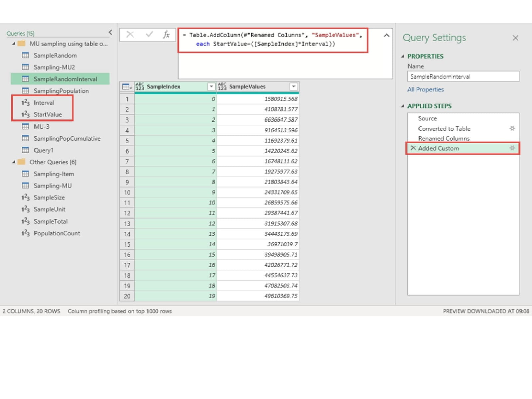Confirm formula with checkmark icon
This screenshot has width=532, height=399.
pyautogui.click(x=149, y=35)
